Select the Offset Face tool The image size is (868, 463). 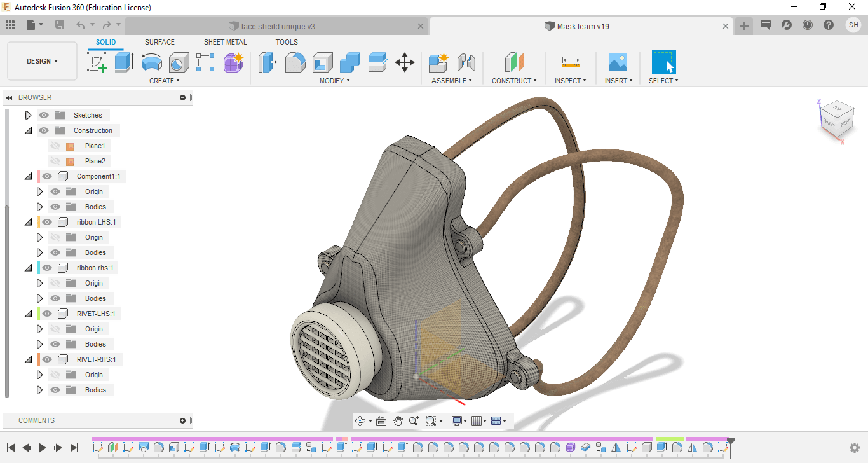click(377, 62)
